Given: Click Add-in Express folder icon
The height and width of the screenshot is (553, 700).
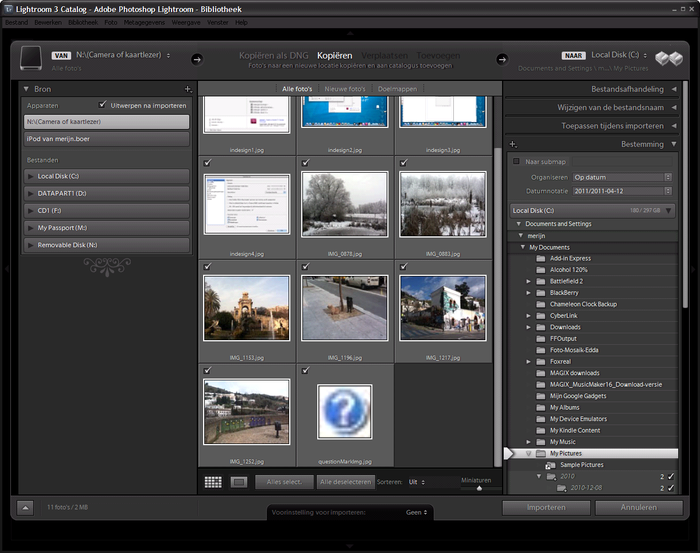Looking at the screenshot, I should click(541, 258).
